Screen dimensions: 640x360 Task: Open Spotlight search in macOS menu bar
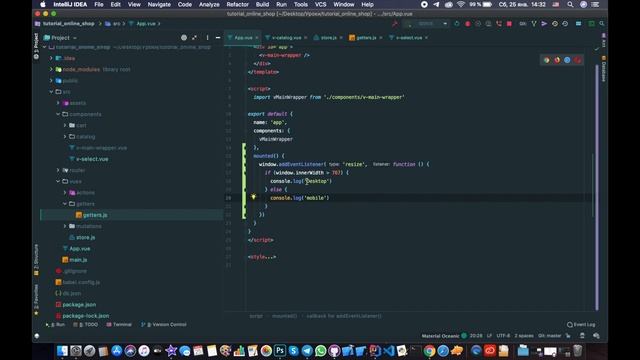coord(570,4)
